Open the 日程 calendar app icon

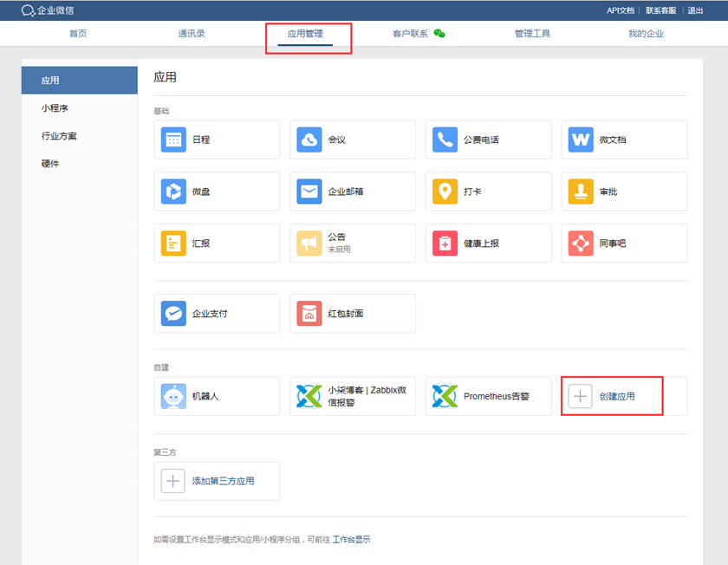pos(174,140)
